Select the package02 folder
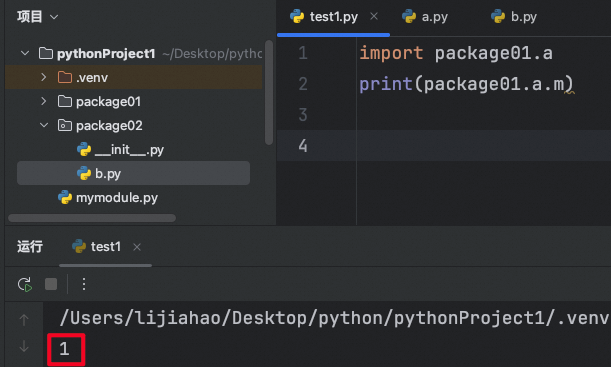Image resolution: width=611 pixels, height=367 pixels. 109,126
